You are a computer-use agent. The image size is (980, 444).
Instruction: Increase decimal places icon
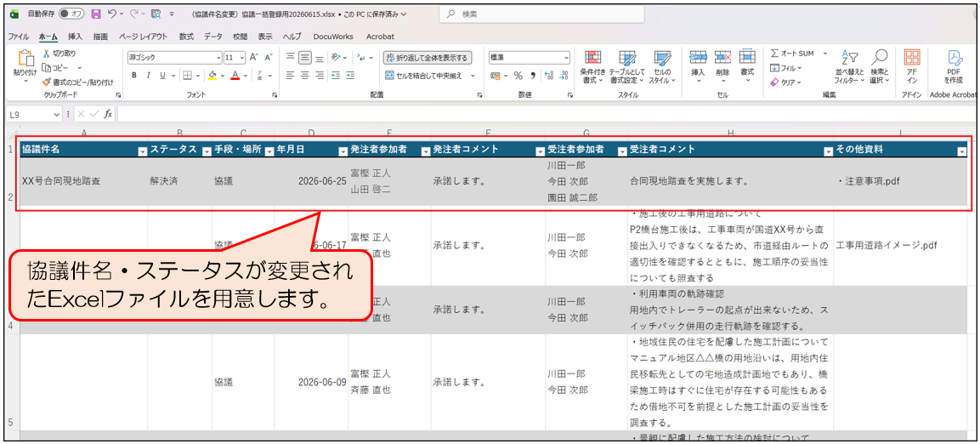[549, 75]
